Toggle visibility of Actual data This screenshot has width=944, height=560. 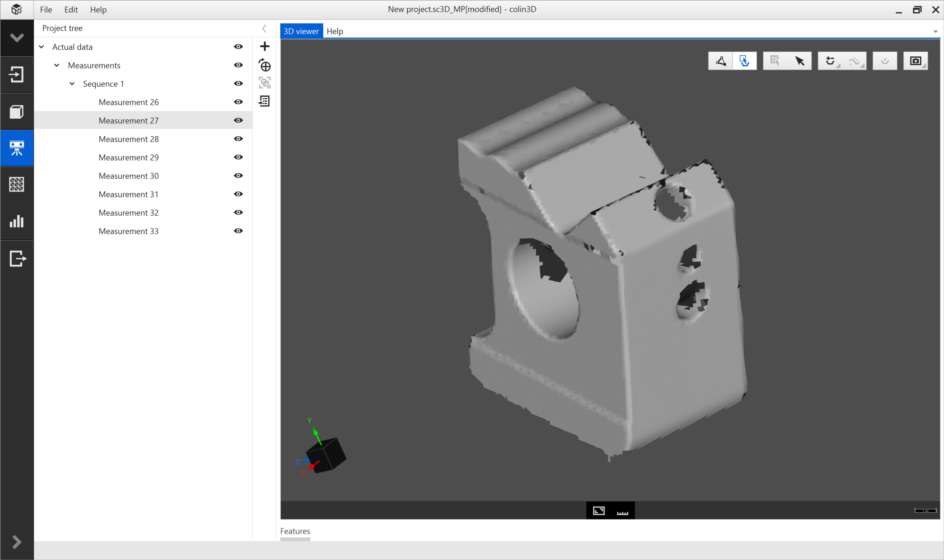(238, 47)
